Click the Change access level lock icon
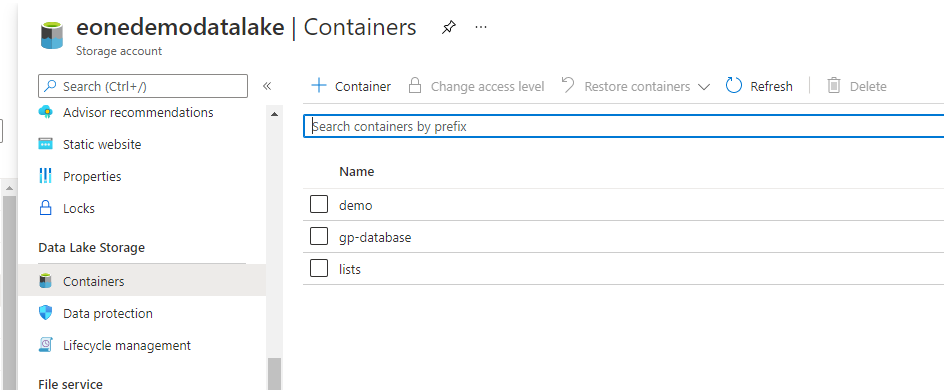944x390 pixels. pyautogui.click(x=414, y=85)
